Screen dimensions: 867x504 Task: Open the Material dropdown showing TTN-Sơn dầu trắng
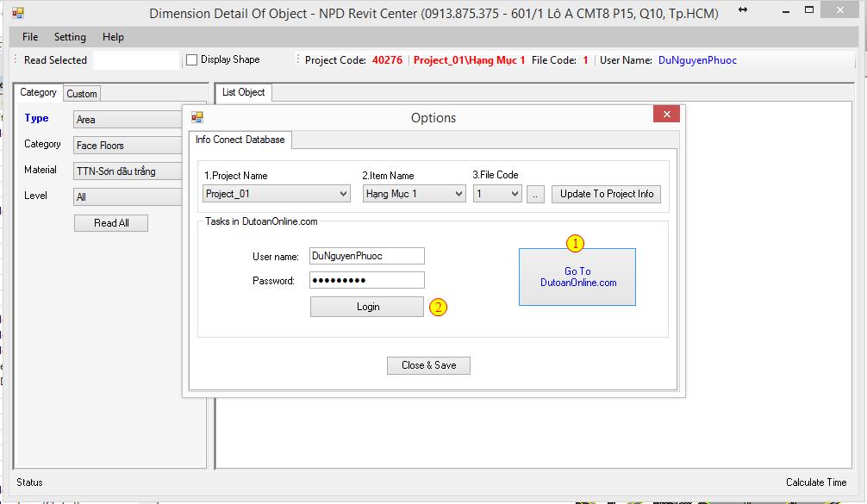click(128, 171)
